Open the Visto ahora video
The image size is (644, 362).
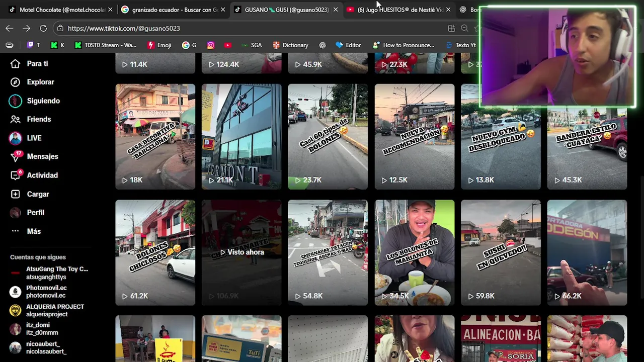click(x=242, y=252)
